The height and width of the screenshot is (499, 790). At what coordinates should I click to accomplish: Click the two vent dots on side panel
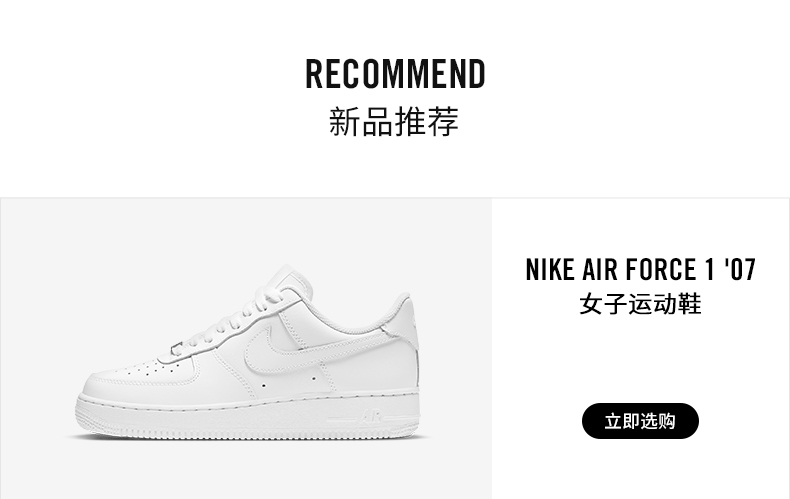pos(289,382)
